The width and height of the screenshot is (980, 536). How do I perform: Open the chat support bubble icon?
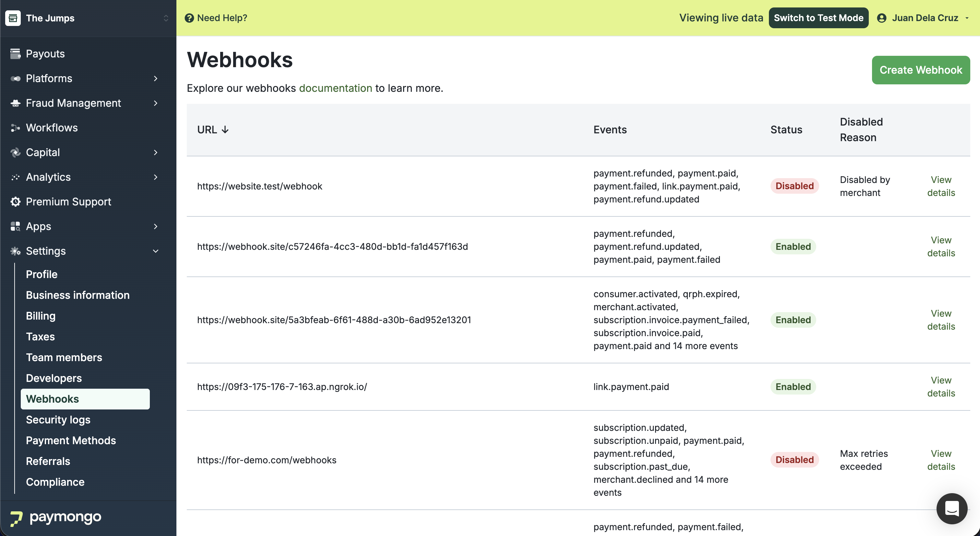951,509
